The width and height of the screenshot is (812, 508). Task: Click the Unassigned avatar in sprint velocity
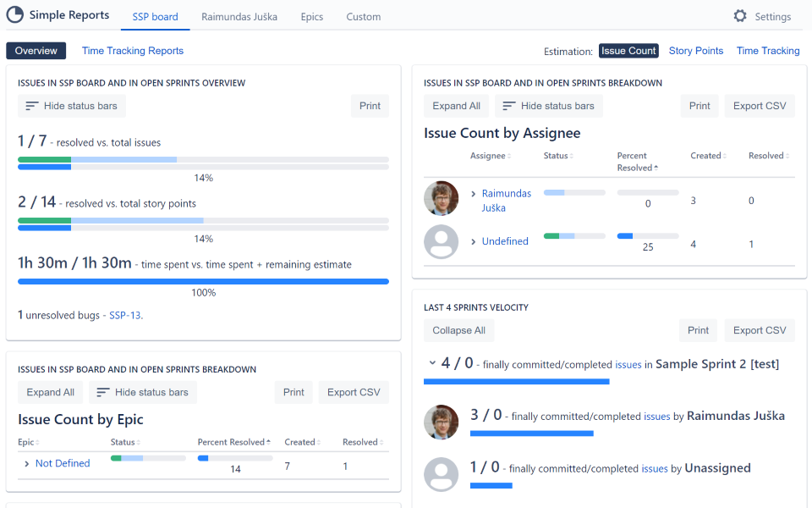pyautogui.click(x=441, y=474)
